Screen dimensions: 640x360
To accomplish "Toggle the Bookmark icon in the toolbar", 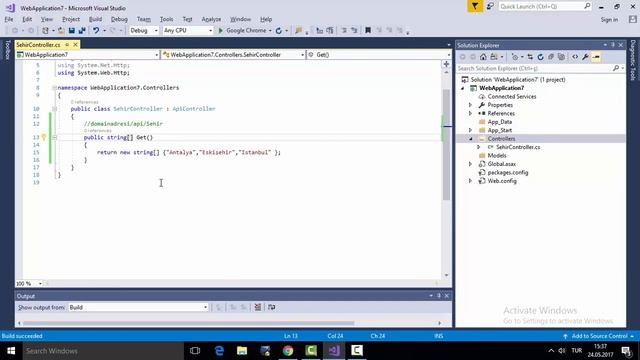I will pos(368,31).
